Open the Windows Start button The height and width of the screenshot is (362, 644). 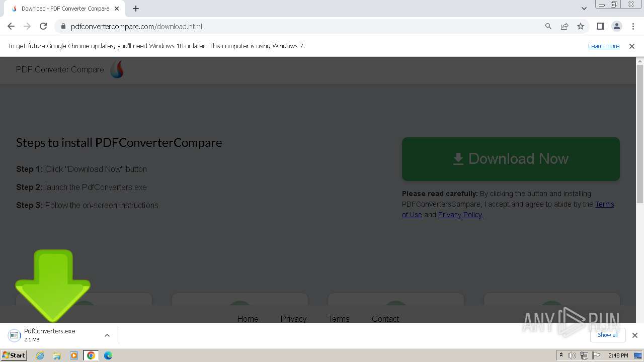coord(14,355)
